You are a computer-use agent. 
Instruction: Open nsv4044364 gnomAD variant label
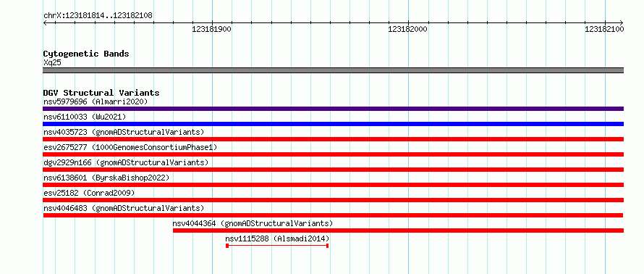[x=253, y=223]
